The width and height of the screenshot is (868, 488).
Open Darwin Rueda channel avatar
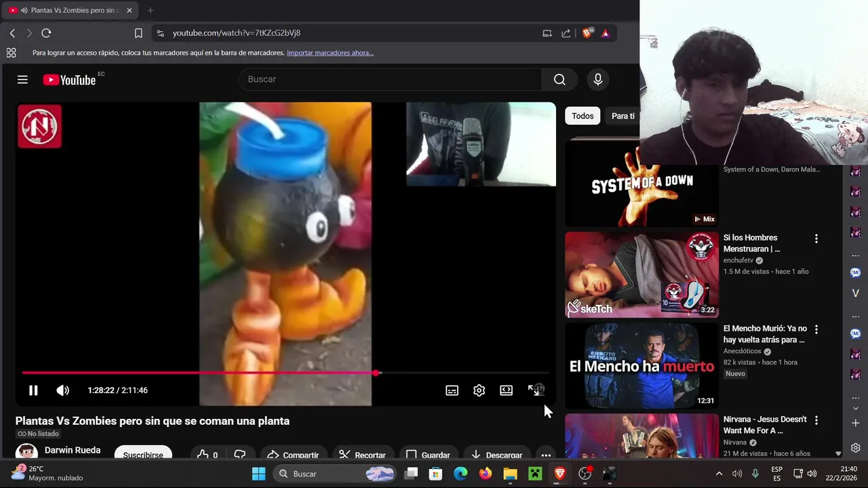pyautogui.click(x=26, y=452)
